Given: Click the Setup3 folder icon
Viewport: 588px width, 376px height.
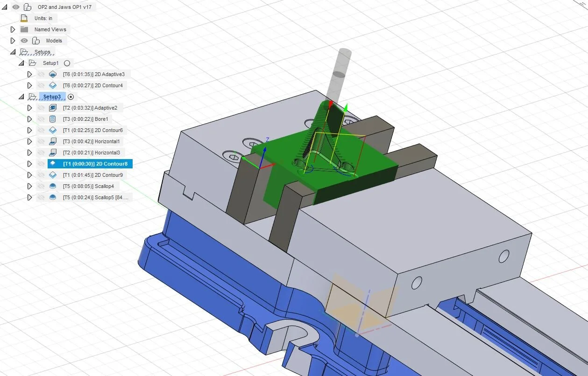Looking at the screenshot, I should click(x=32, y=97).
